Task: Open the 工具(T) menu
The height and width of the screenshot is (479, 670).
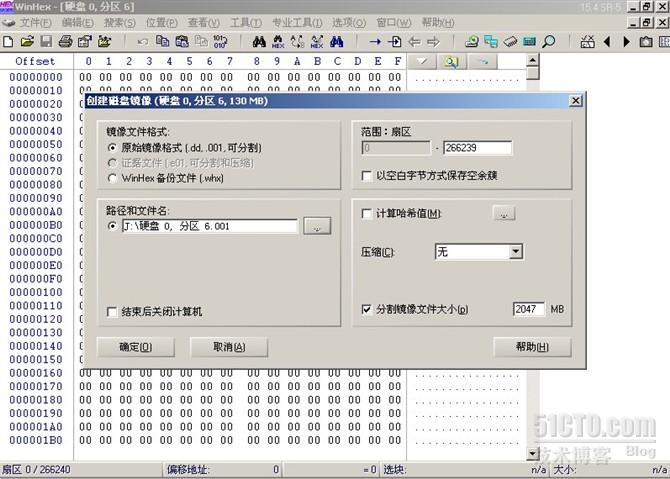Action: [x=246, y=23]
